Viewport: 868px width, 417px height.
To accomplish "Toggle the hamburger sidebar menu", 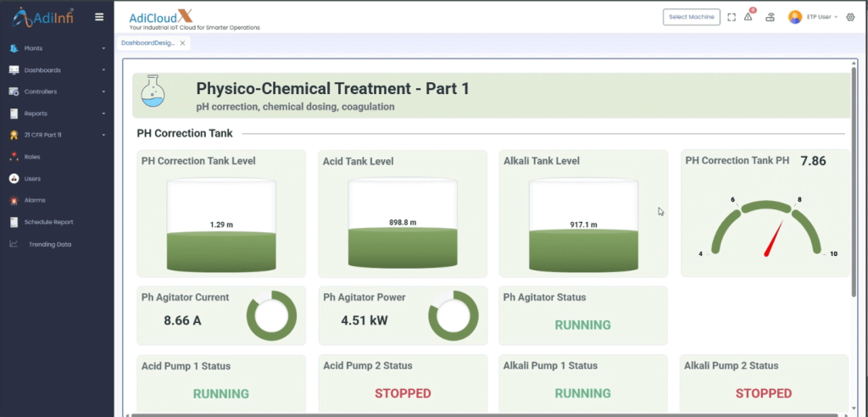I will click(x=99, y=17).
